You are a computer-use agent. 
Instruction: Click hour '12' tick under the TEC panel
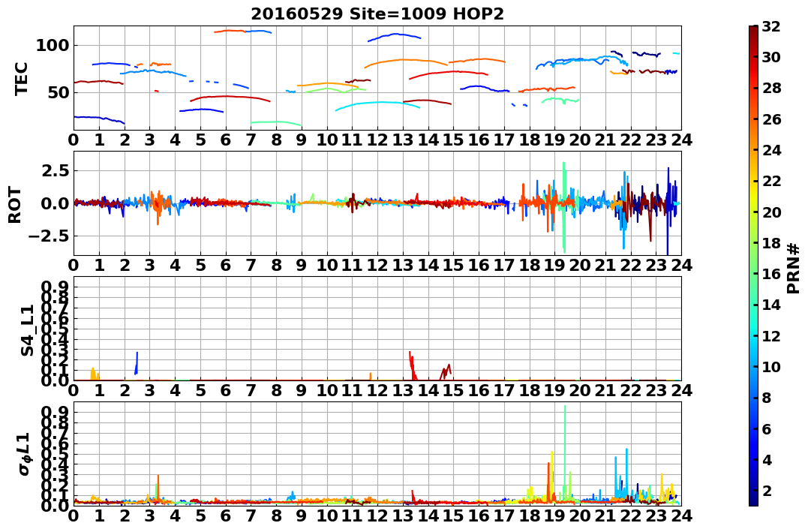coord(377,140)
